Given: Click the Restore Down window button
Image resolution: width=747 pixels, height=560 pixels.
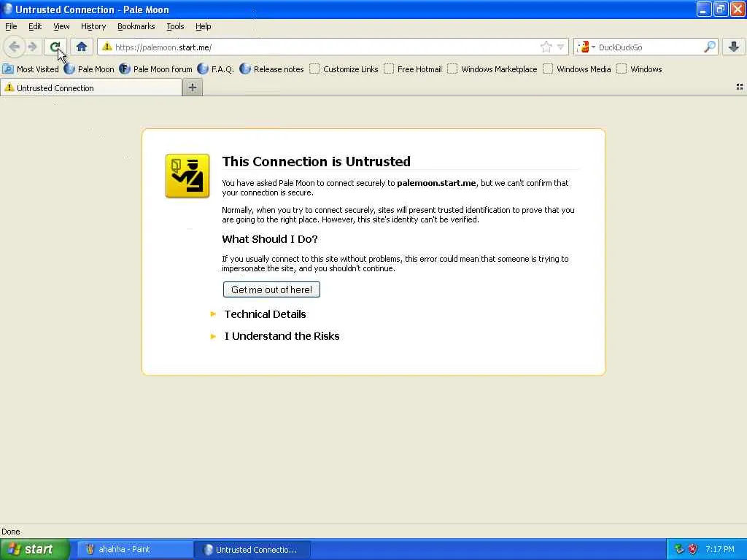Looking at the screenshot, I should pyautogui.click(x=720, y=9).
